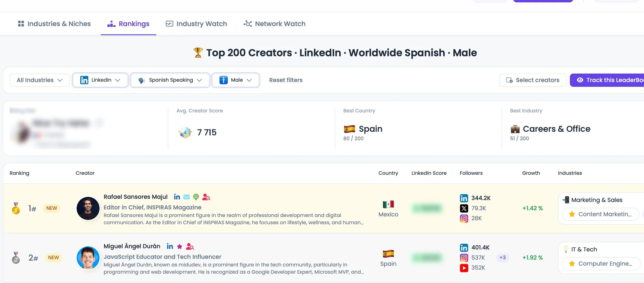The width and height of the screenshot is (644, 283).
Task: Click the gold medal icon for rank 1
Action: pyautogui.click(x=16, y=208)
